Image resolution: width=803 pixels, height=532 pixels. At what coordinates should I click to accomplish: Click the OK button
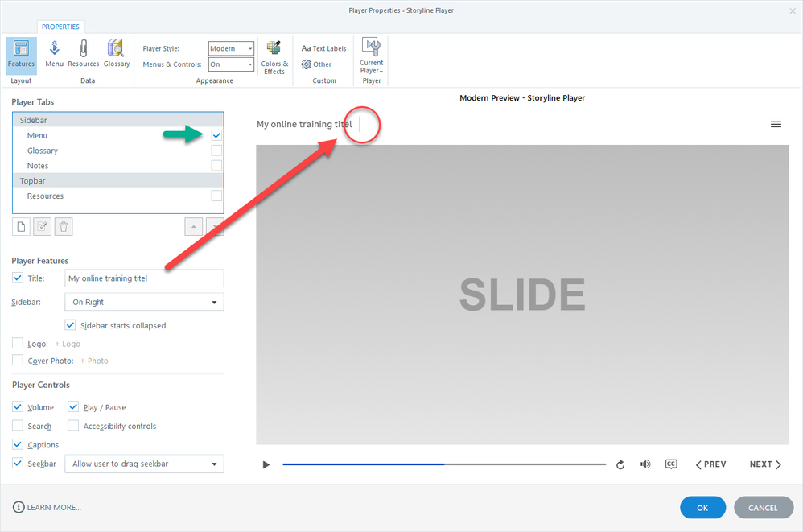[702, 507]
